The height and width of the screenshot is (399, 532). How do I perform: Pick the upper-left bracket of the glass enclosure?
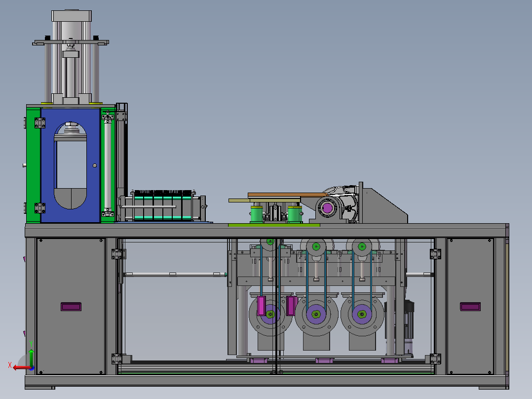tap(118, 254)
